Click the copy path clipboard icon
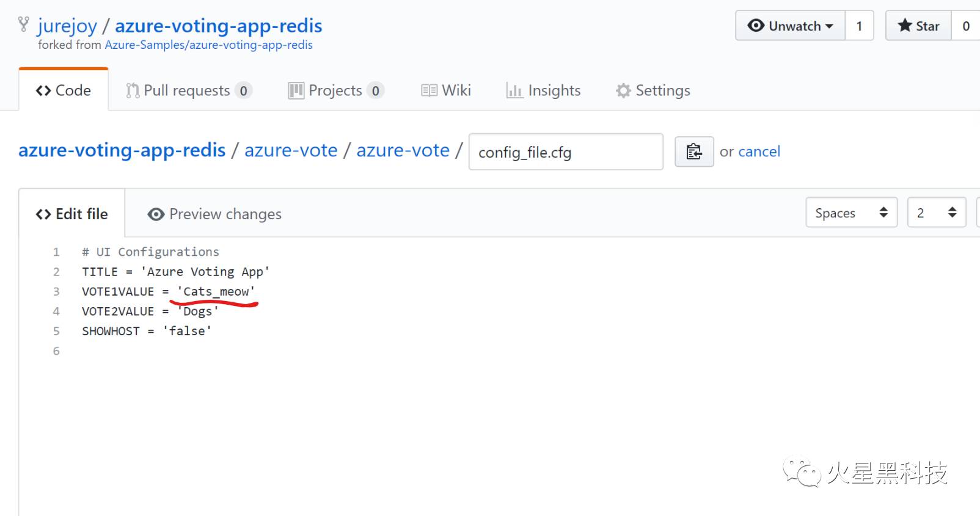The height and width of the screenshot is (516, 980). pos(694,151)
